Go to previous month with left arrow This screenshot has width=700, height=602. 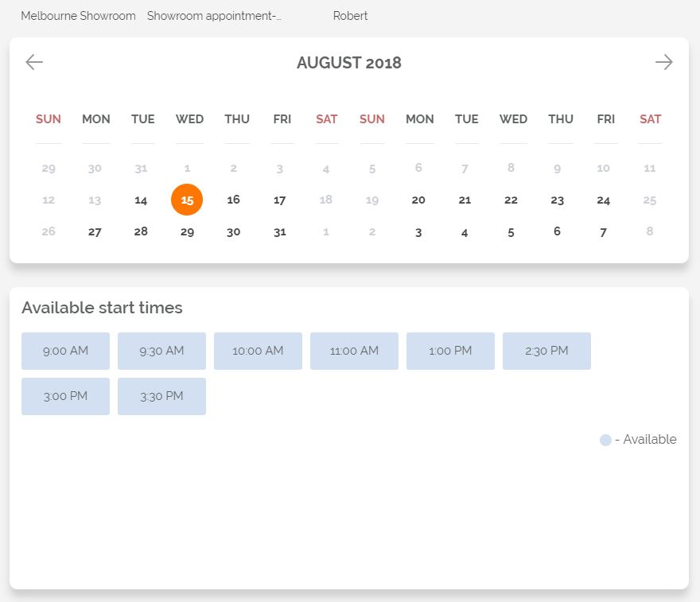pos(34,62)
